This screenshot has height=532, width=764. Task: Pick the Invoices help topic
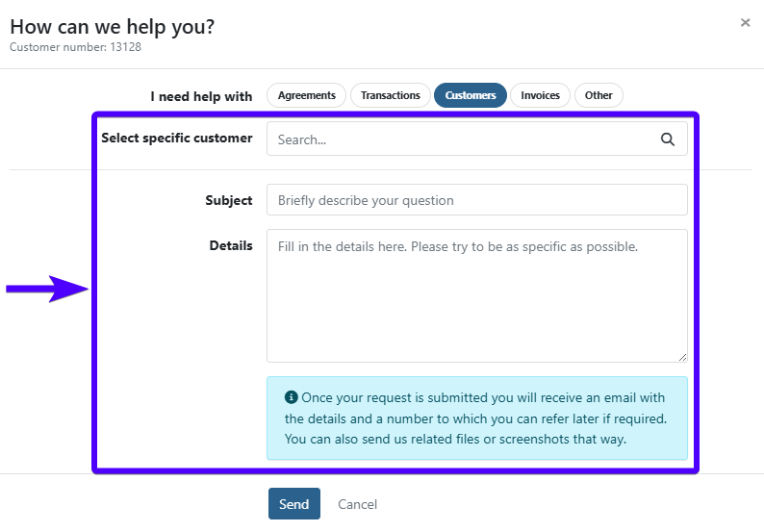point(540,95)
